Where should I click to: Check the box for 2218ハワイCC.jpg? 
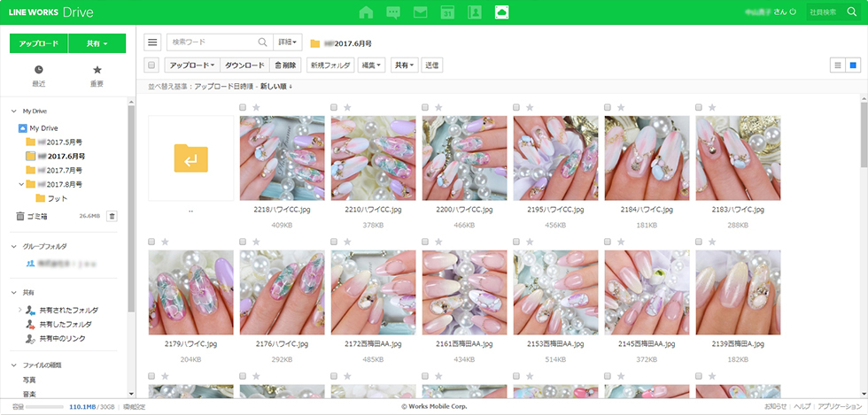243,107
